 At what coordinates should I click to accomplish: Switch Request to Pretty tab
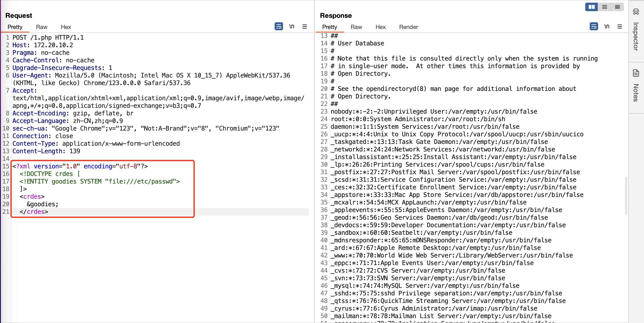coord(15,27)
